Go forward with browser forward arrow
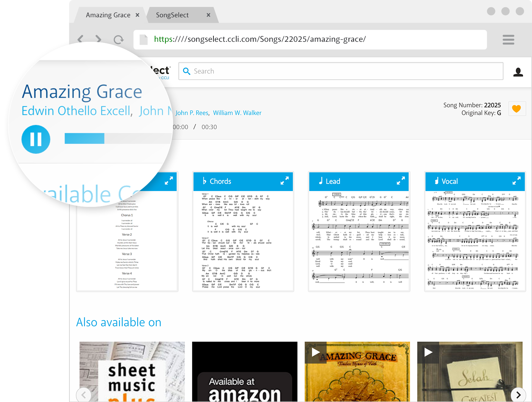 point(99,39)
